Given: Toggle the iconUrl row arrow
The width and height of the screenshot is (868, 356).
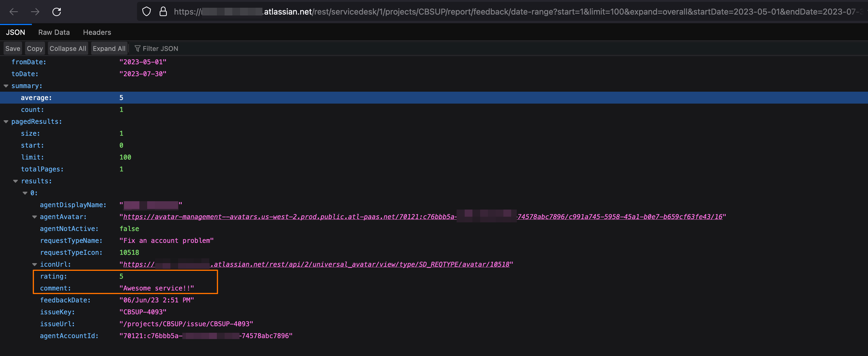Looking at the screenshot, I should (34, 264).
